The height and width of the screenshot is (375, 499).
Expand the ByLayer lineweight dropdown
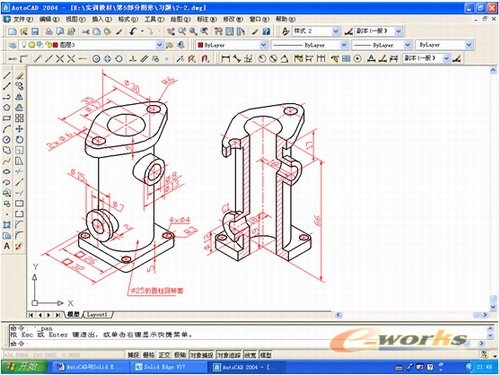(408, 45)
